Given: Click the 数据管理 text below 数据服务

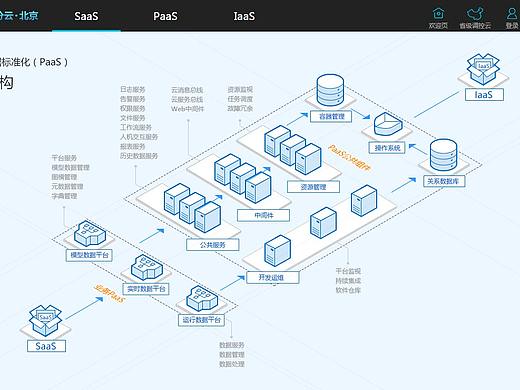Looking at the screenshot, I should click(232, 354).
